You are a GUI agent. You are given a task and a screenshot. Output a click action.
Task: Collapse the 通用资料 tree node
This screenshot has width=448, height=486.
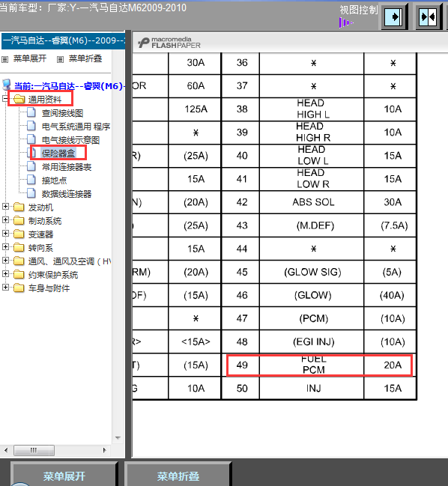[5, 99]
